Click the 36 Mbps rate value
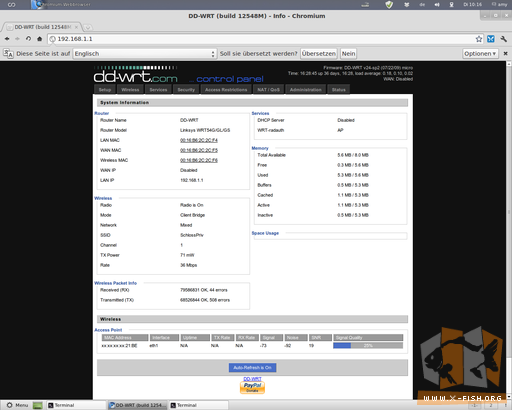The height and width of the screenshot is (410, 512). point(189,265)
